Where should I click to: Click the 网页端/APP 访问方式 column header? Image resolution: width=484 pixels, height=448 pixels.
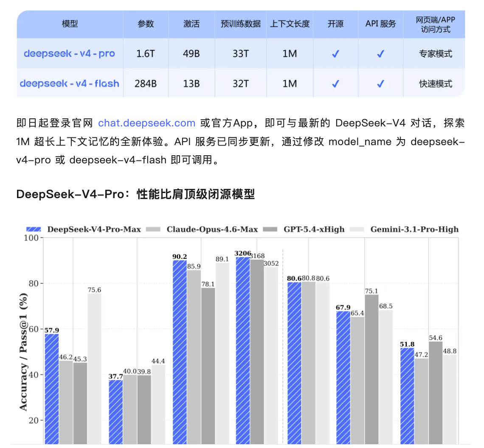pos(436,24)
